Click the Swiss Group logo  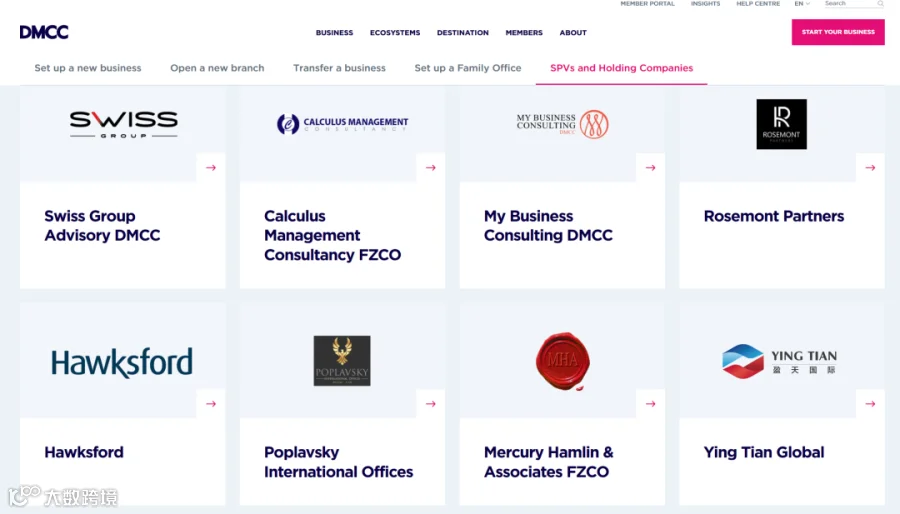pos(123,124)
